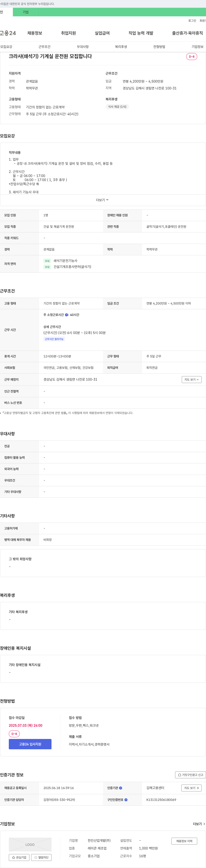Viewport: 206px width, 868px height.
Task: Add company with 관심기업 button
Action: coord(19,857)
